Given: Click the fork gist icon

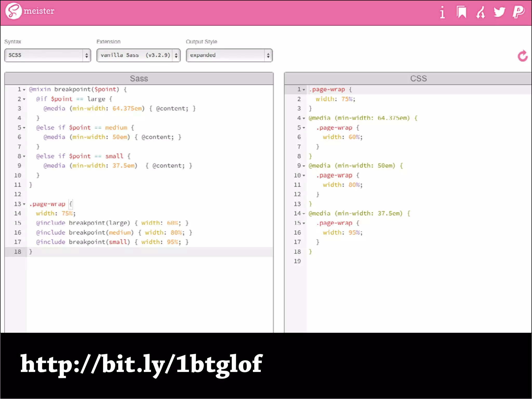Looking at the screenshot, I should pos(480,12).
